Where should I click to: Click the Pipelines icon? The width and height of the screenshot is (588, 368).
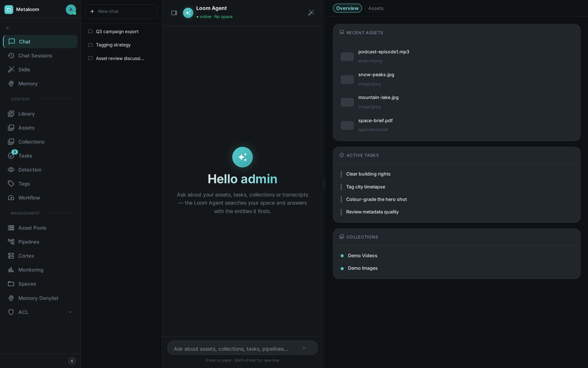(11, 242)
